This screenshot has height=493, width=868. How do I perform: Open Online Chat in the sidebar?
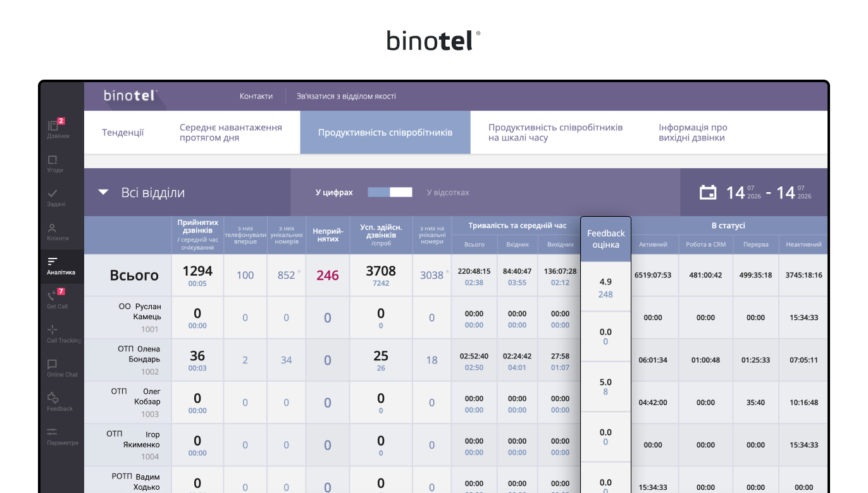pos(62,368)
